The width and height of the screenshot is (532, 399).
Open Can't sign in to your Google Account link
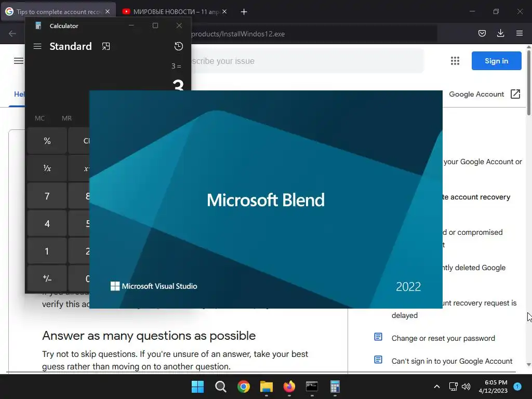[452, 361]
